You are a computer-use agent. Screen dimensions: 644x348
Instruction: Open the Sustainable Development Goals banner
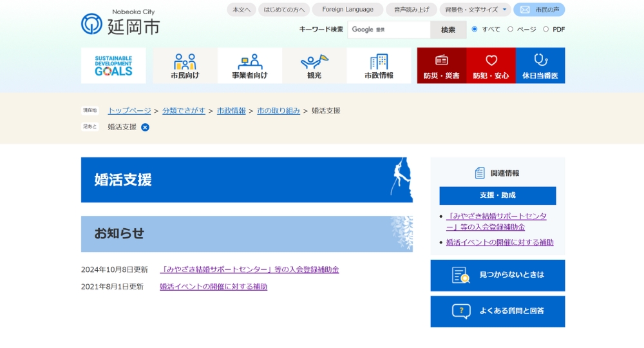click(x=113, y=65)
